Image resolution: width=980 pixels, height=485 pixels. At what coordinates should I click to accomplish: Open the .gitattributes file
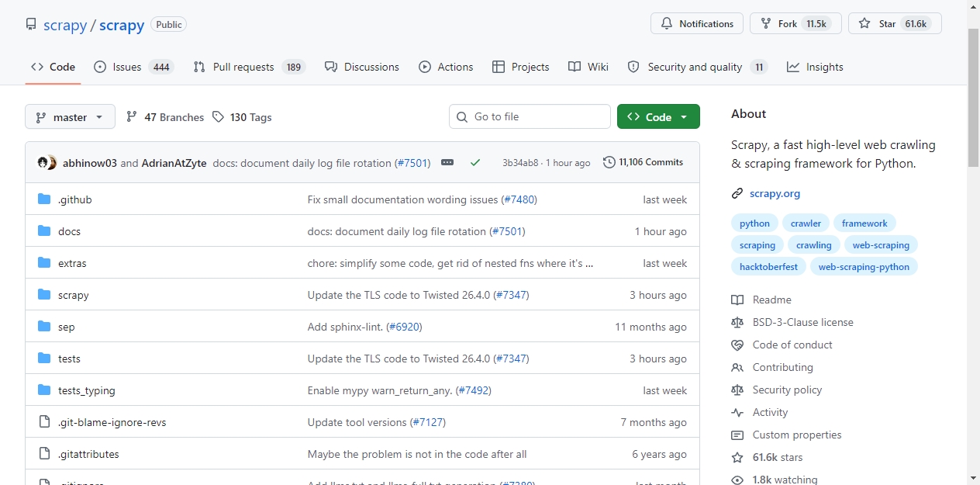tap(88, 454)
